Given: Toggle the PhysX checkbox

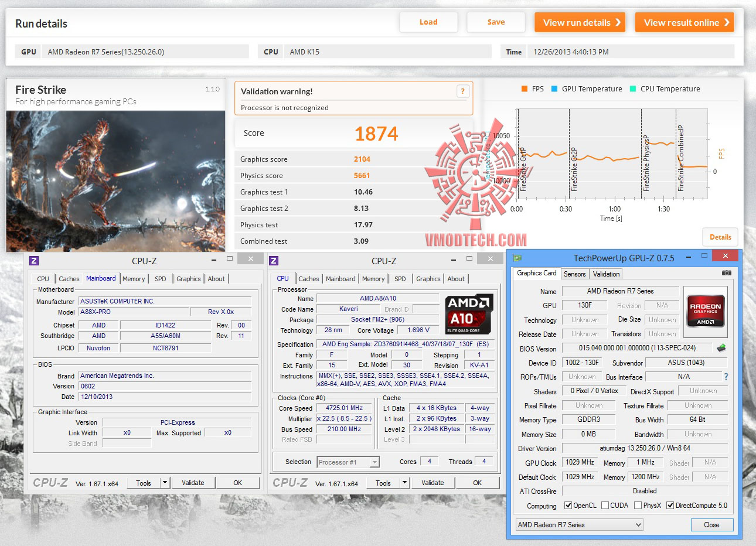Looking at the screenshot, I should pyautogui.click(x=638, y=506).
